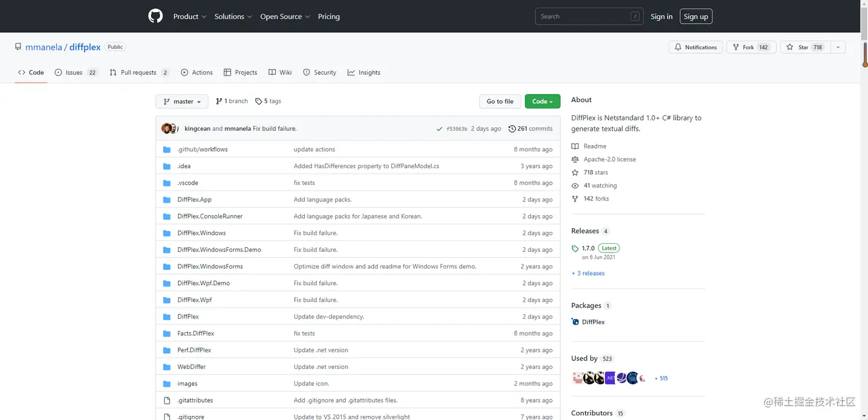Viewport: 868px width, 420px height.
Task: Click the Sign up button
Action: coord(696,17)
